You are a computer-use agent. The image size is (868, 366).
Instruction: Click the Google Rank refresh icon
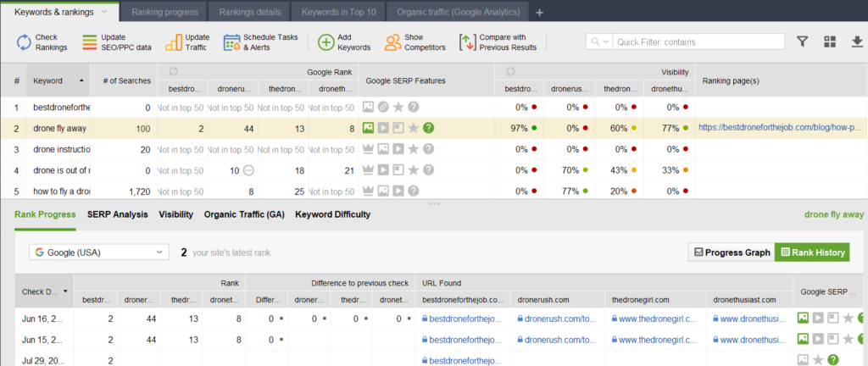tap(172, 72)
